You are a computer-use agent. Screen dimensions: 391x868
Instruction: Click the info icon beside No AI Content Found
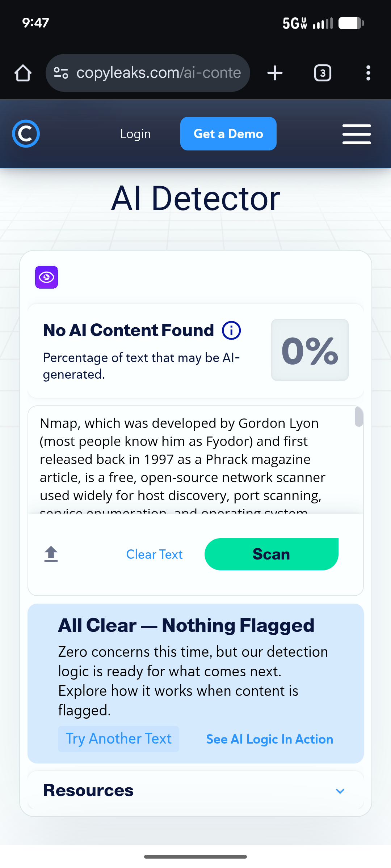click(231, 331)
